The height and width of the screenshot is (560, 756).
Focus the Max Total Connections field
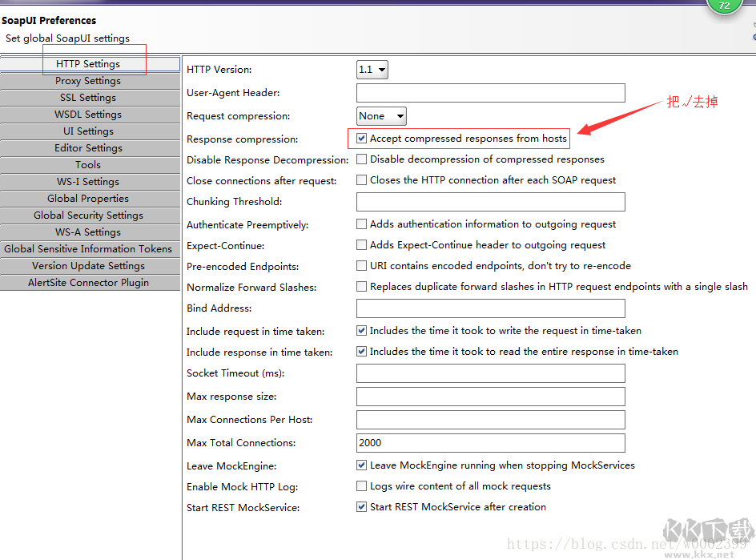click(490, 443)
